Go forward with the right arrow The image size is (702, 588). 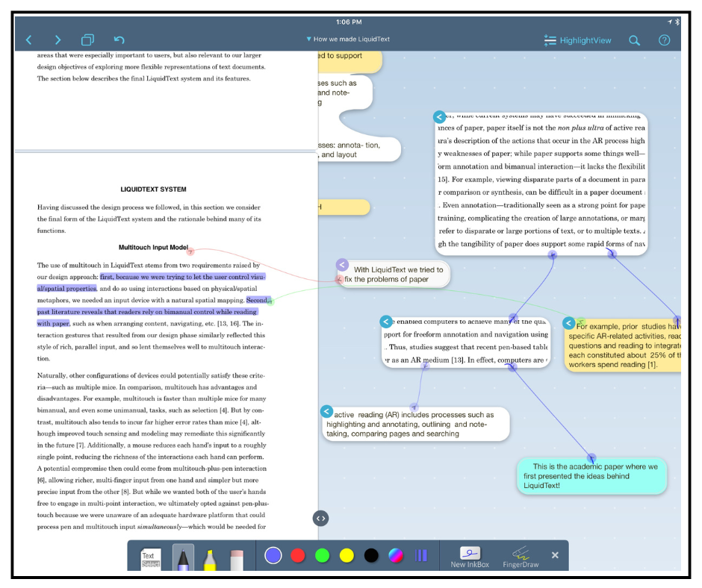58,40
